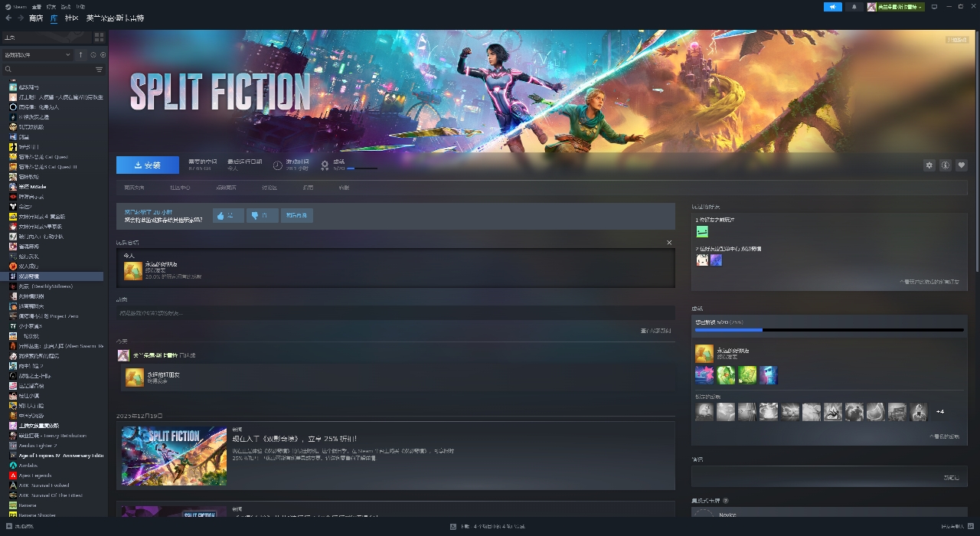Screen dimensions: 980x536
Task: Click the thumbs down review button
Action: click(x=263, y=215)
